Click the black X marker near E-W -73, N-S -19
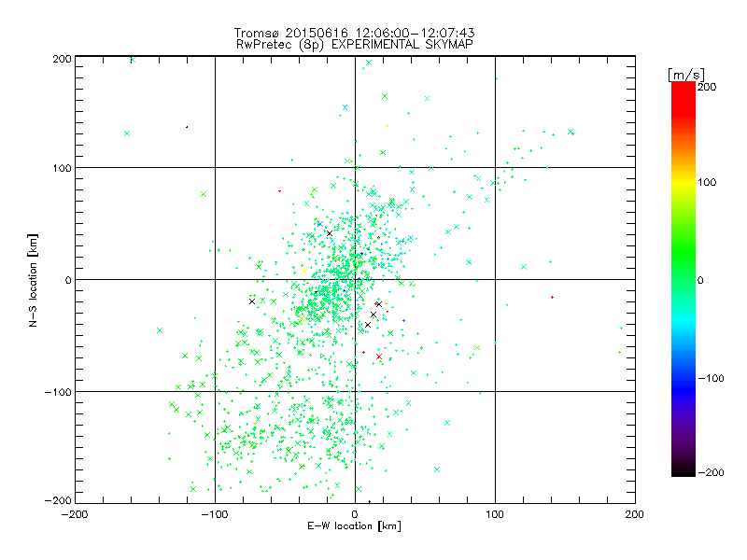This screenshot has height=560, width=747. [x=252, y=301]
